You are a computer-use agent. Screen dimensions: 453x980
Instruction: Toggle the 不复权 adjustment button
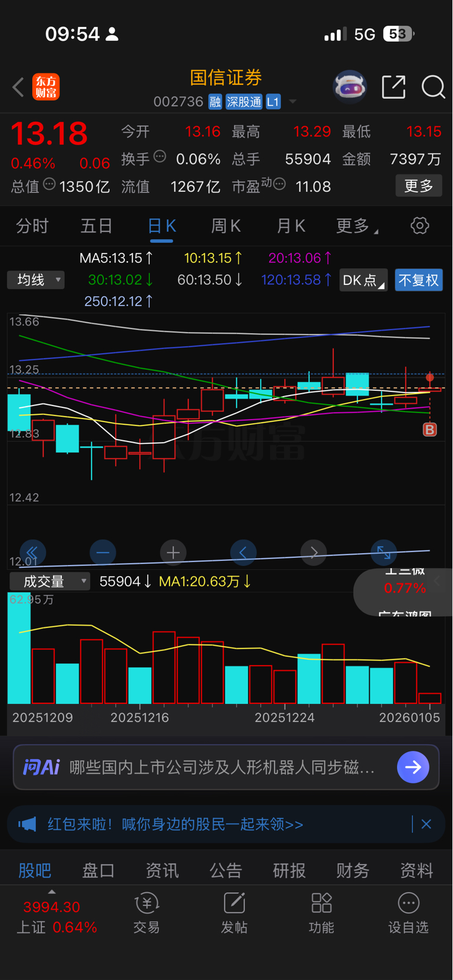point(419,280)
